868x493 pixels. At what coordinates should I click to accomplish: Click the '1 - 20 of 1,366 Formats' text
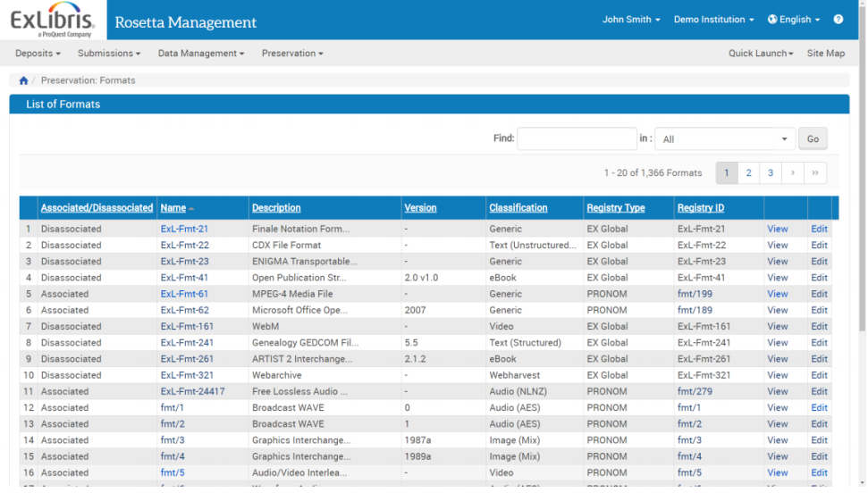[653, 173]
